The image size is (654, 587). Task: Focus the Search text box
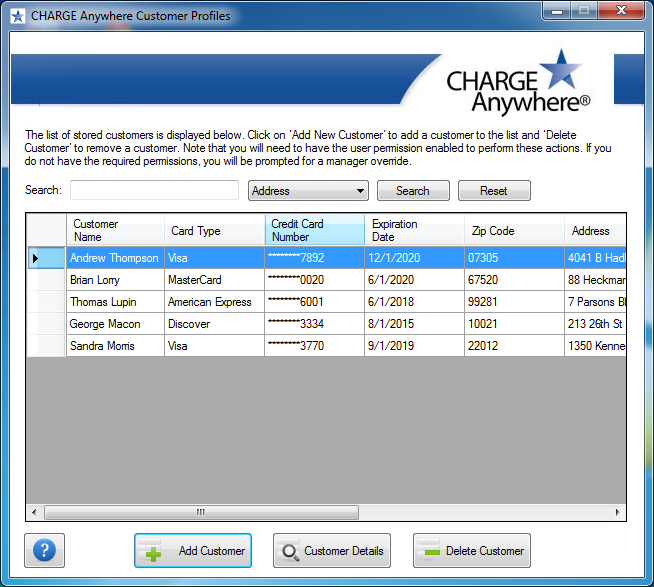154,190
